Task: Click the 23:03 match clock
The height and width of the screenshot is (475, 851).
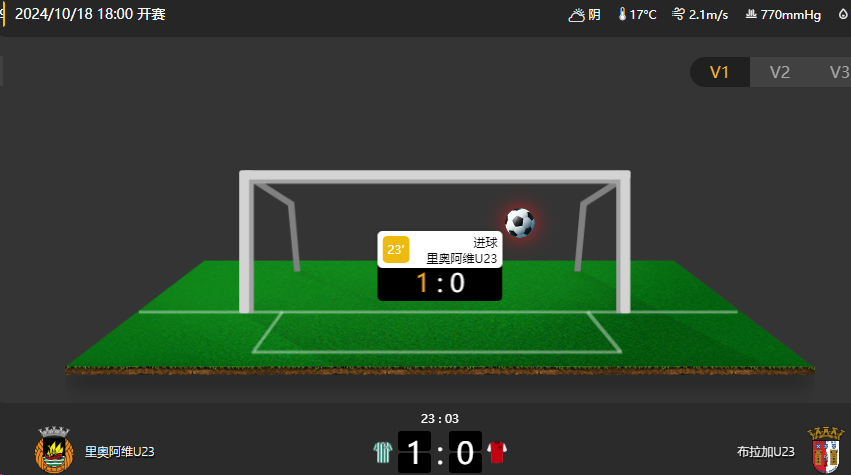Action: (x=440, y=419)
